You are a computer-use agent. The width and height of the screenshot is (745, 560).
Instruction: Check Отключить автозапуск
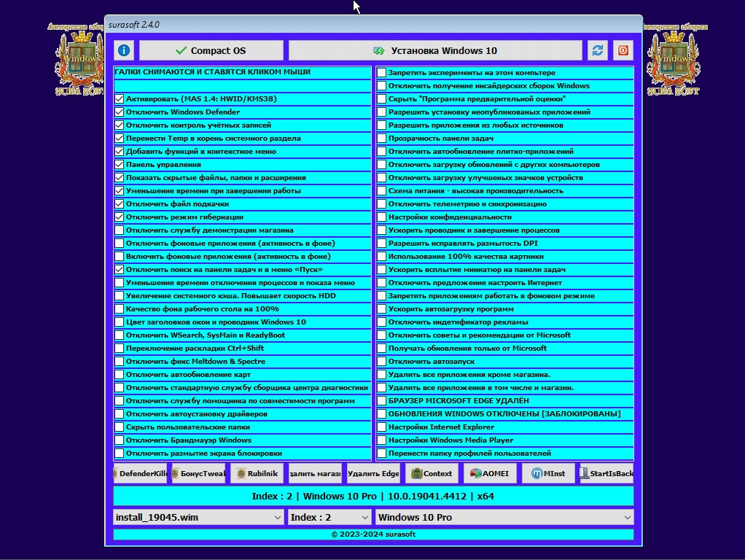click(381, 361)
